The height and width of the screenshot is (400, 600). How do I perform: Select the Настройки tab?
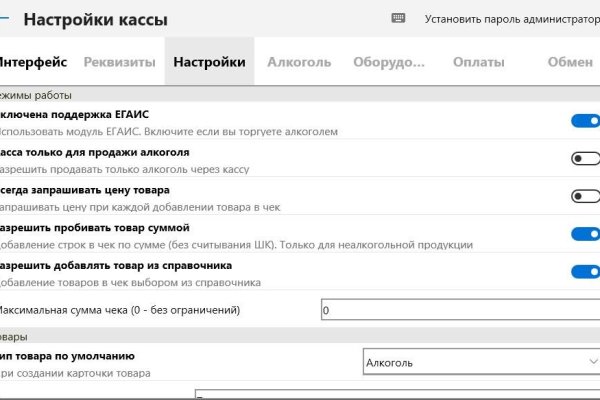(209, 62)
